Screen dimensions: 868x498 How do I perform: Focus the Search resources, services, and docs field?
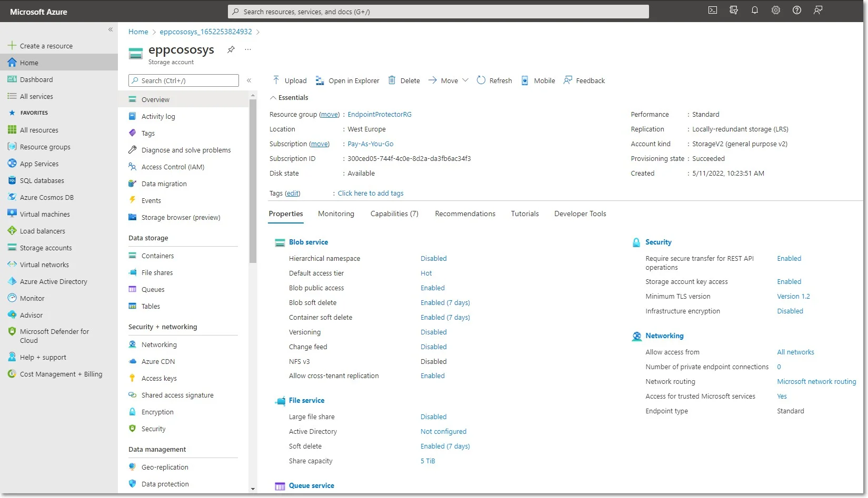pyautogui.click(x=438, y=12)
